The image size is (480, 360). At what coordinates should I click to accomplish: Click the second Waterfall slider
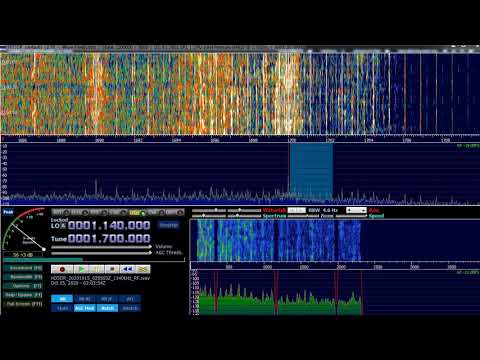pyautogui.click(x=244, y=210)
